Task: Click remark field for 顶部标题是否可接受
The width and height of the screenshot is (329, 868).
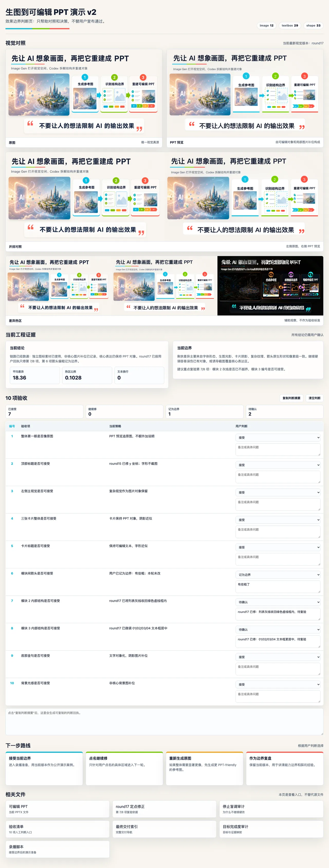Action: click(x=278, y=477)
